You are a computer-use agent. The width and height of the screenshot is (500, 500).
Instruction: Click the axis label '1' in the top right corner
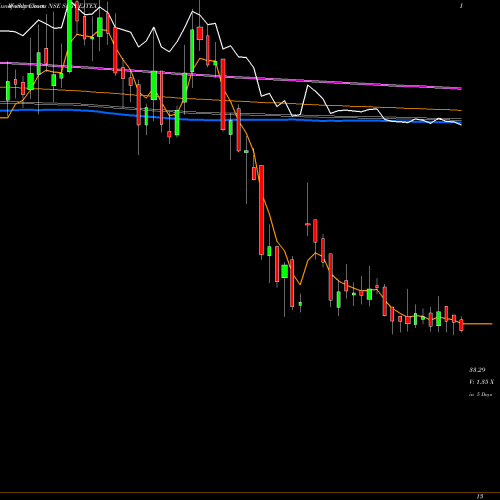461,6
